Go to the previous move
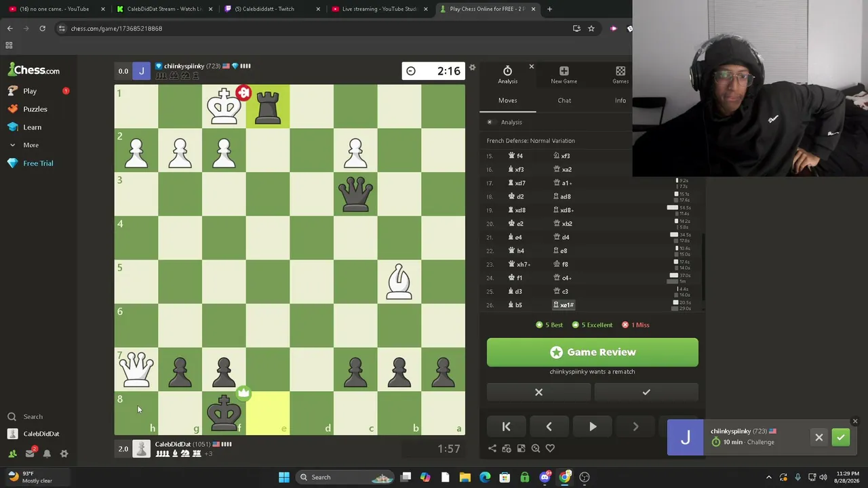Image resolution: width=868 pixels, height=488 pixels. coord(549,426)
